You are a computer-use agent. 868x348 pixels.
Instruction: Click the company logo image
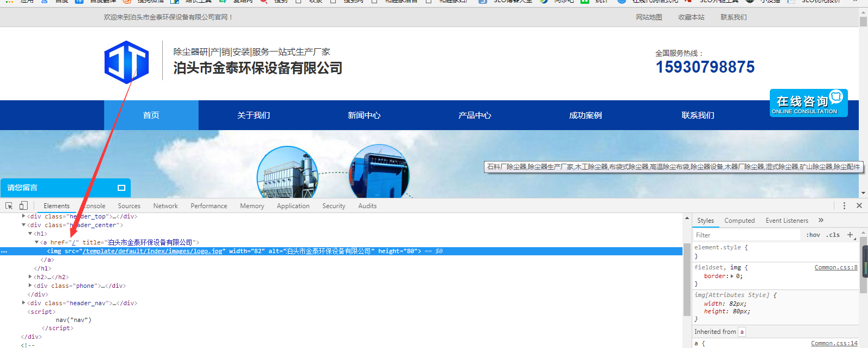pos(126,62)
